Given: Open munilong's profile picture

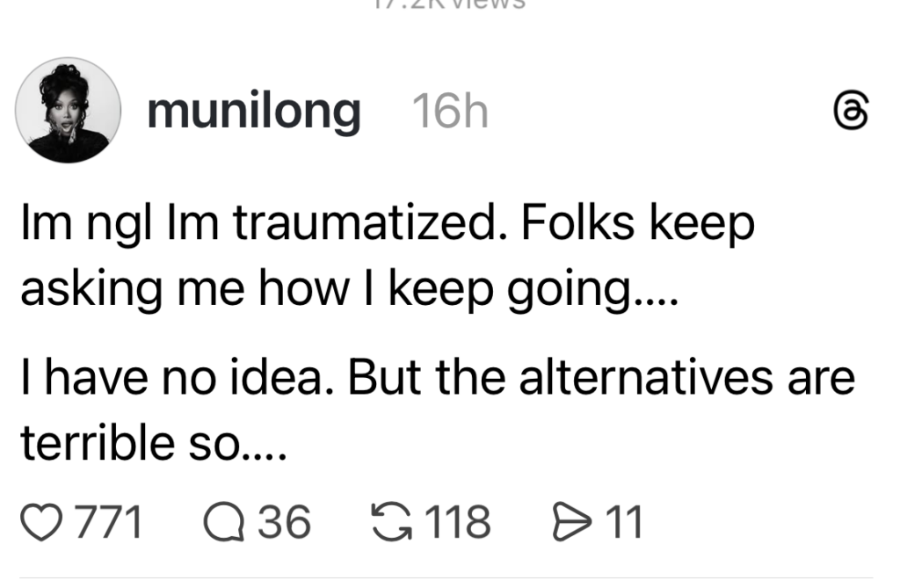Looking at the screenshot, I should click(x=68, y=111).
